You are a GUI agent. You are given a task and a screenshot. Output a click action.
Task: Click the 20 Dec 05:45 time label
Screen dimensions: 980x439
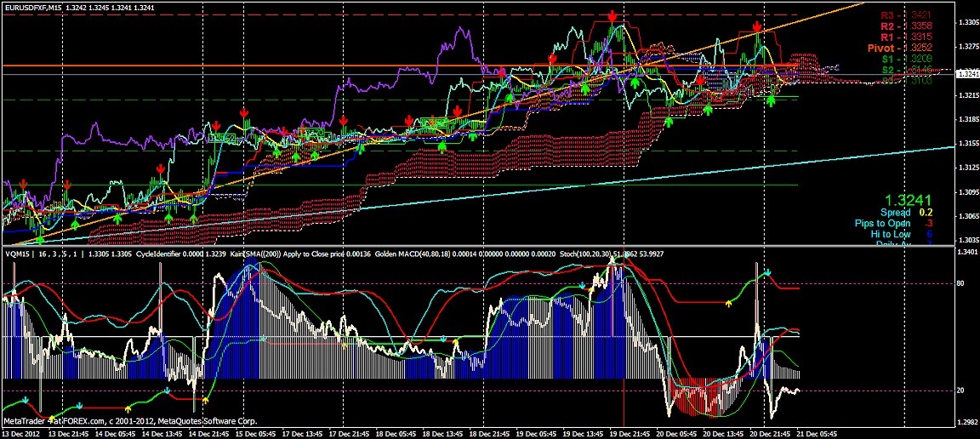(x=677, y=433)
